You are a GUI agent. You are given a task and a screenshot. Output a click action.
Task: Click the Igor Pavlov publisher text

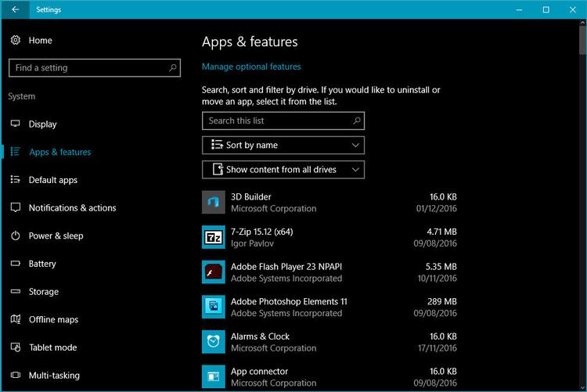point(252,243)
